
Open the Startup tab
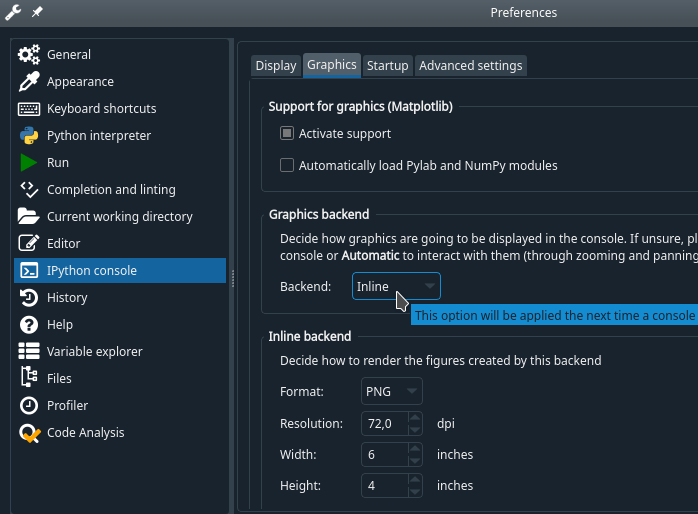pos(387,66)
